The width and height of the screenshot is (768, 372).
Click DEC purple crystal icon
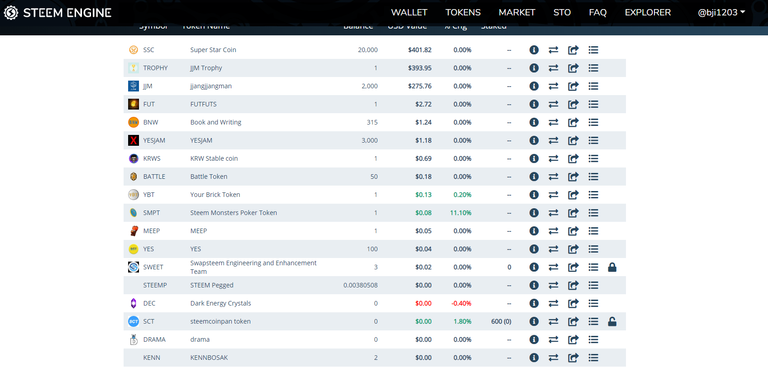pos(133,303)
